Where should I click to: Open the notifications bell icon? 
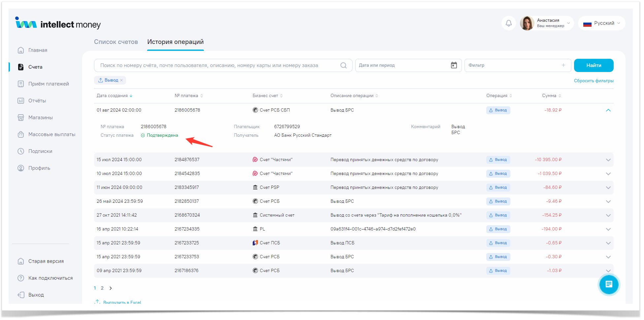(x=508, y=23)
